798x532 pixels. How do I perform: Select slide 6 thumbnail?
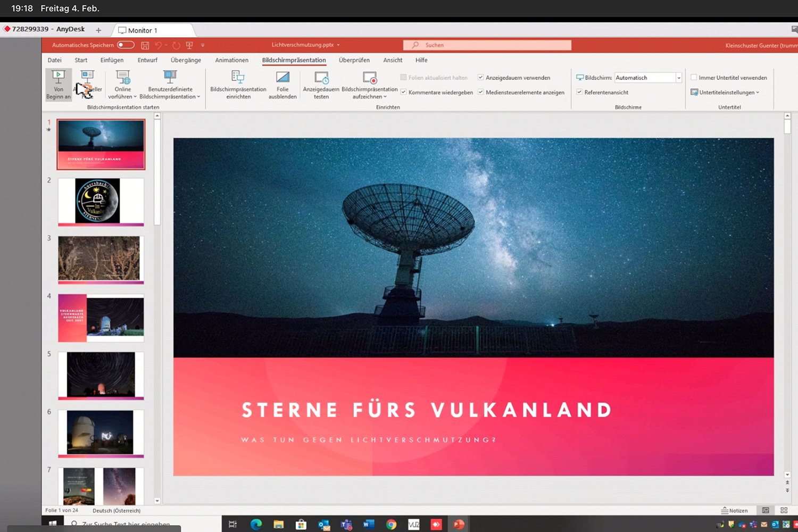101,434
